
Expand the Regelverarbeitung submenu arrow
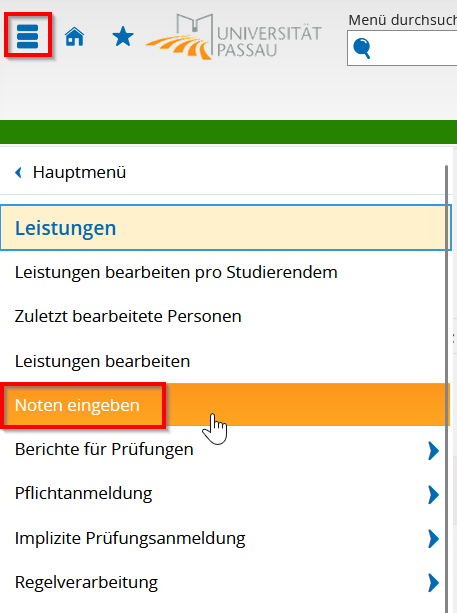433,583
